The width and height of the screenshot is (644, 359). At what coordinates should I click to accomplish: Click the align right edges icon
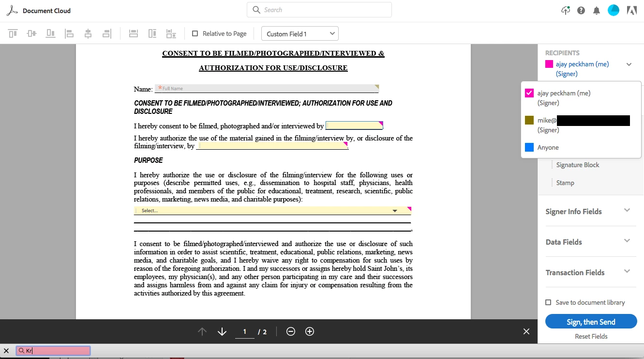tap(107, 33)
